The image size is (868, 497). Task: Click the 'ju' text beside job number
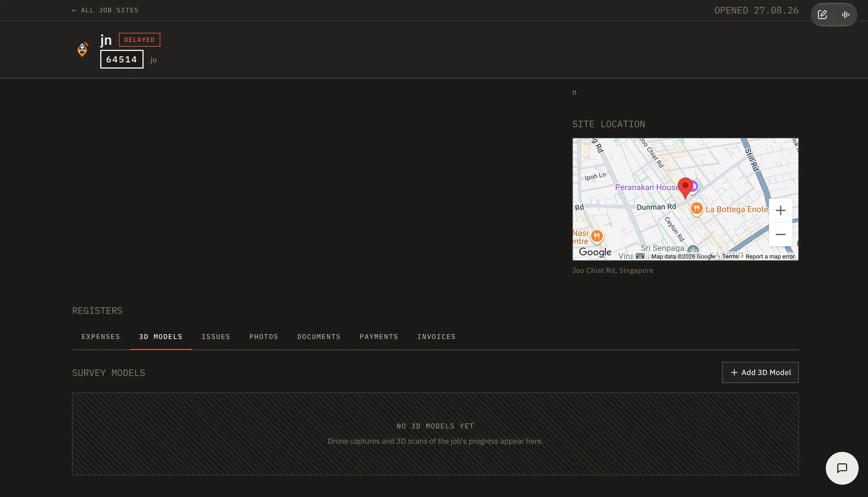click(x=154, y=60)
